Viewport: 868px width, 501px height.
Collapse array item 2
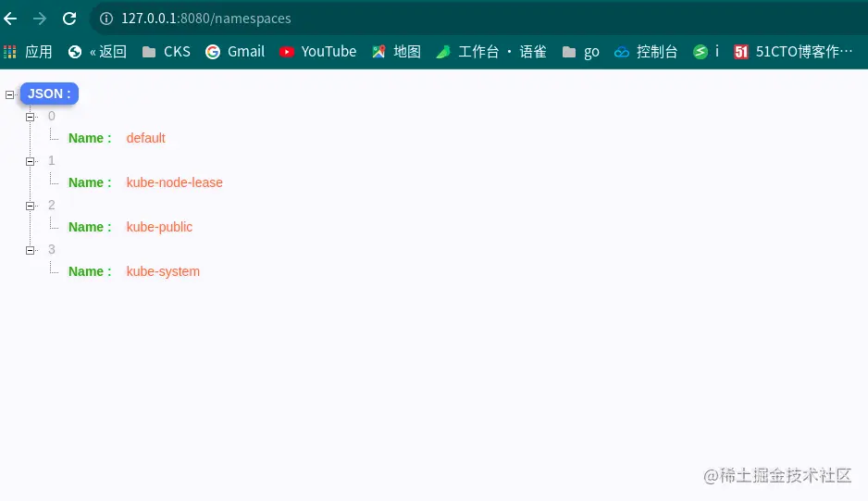[x=31, y=206]
